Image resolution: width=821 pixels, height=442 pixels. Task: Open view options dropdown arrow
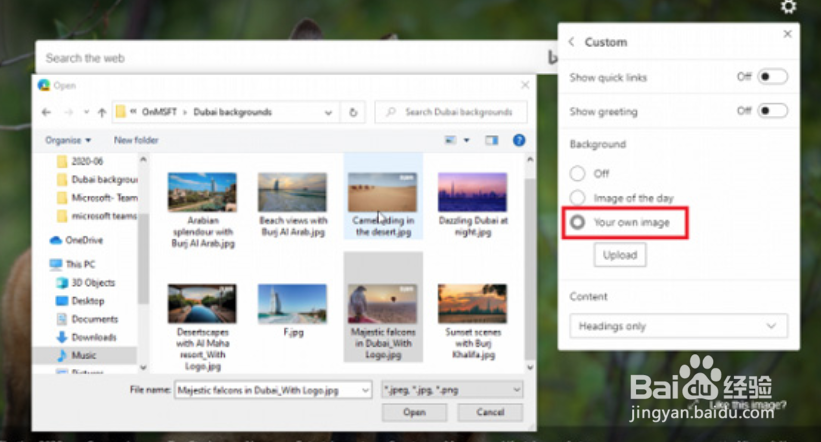click(467, 140)
